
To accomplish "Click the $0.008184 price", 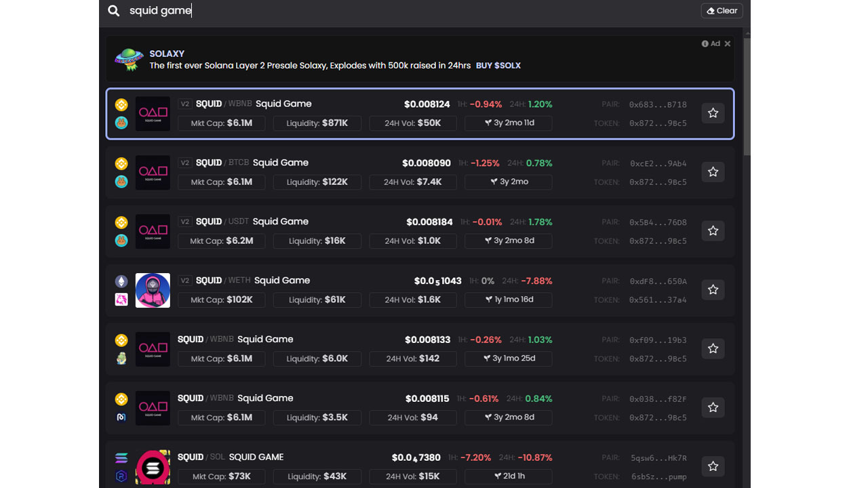I will coord(429,222).
